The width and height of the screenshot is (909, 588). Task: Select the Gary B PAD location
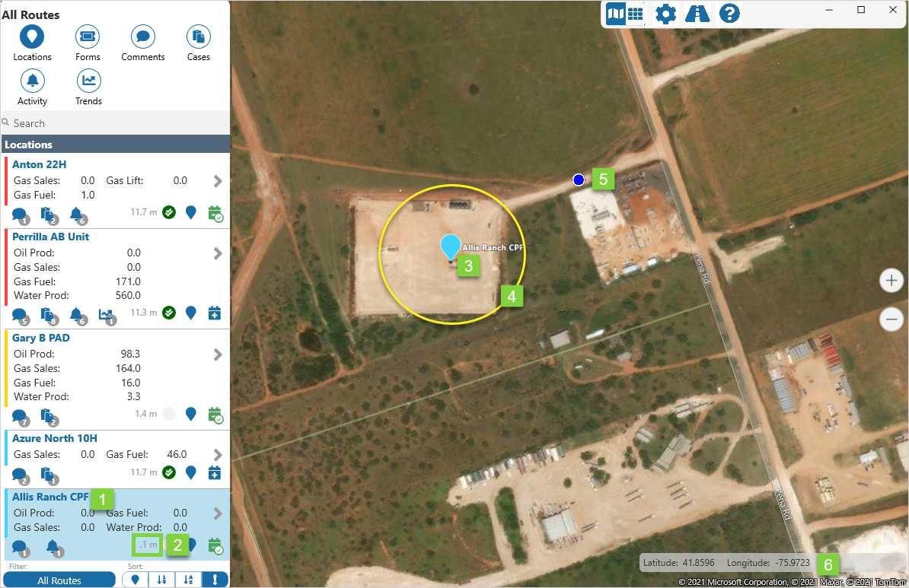(x=40, y=338)
